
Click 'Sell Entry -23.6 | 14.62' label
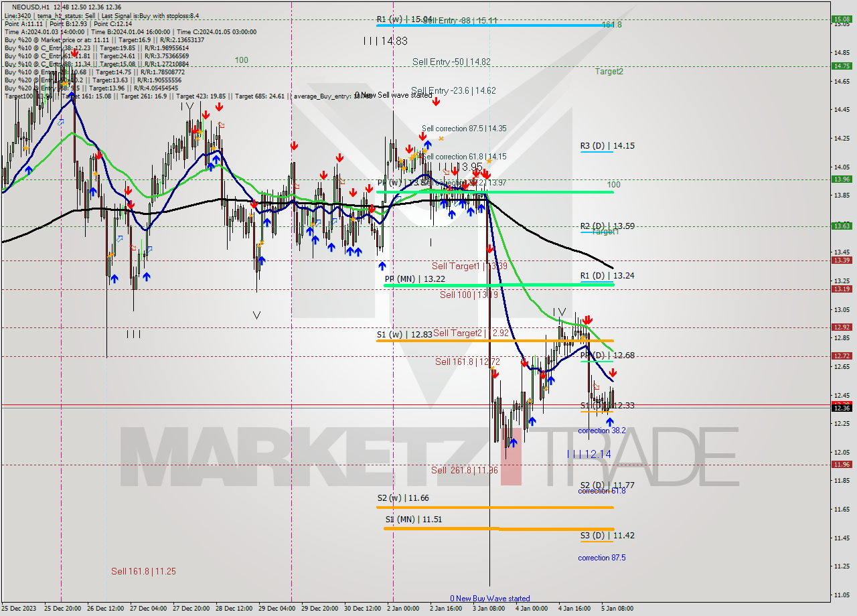point(453,90)
